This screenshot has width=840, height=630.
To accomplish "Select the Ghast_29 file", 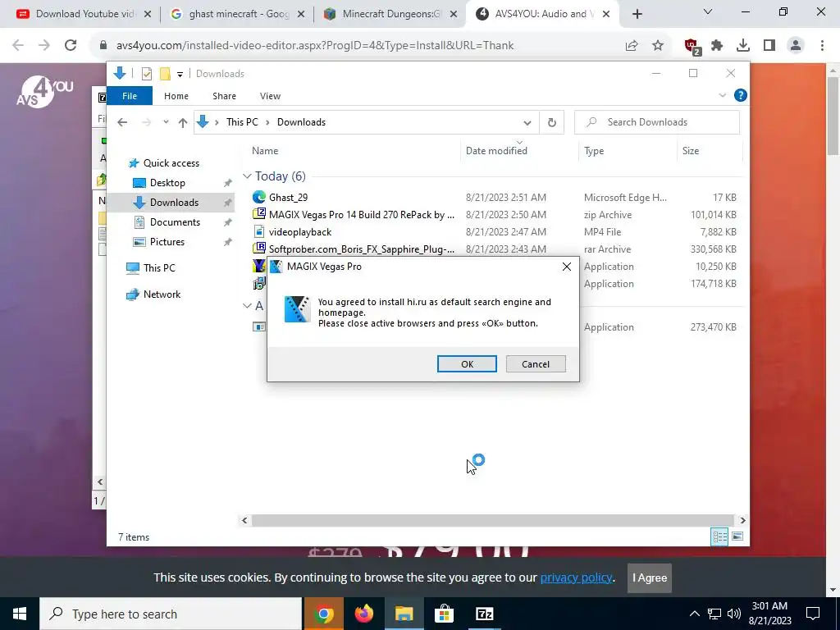I will coord(493,197).
